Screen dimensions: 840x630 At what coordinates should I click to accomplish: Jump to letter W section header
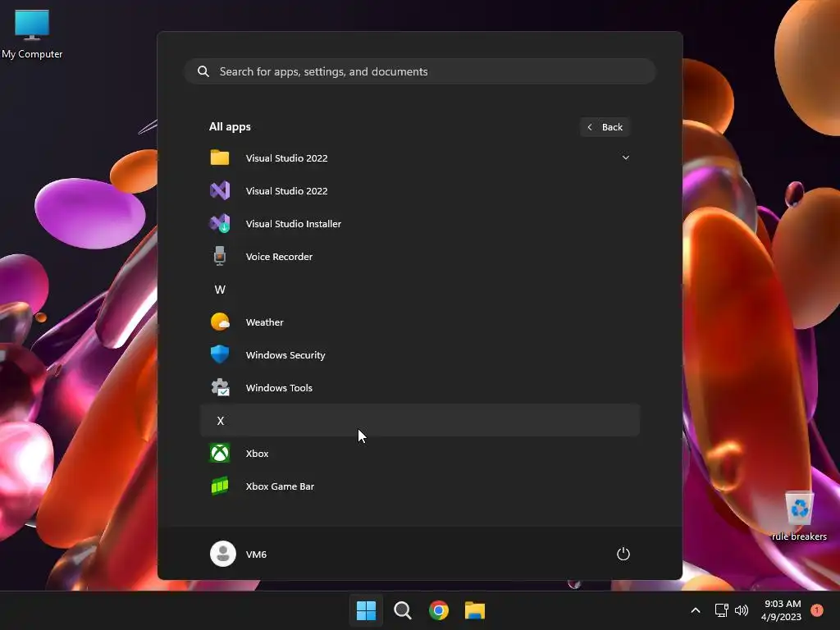click(x=220, y=290)
